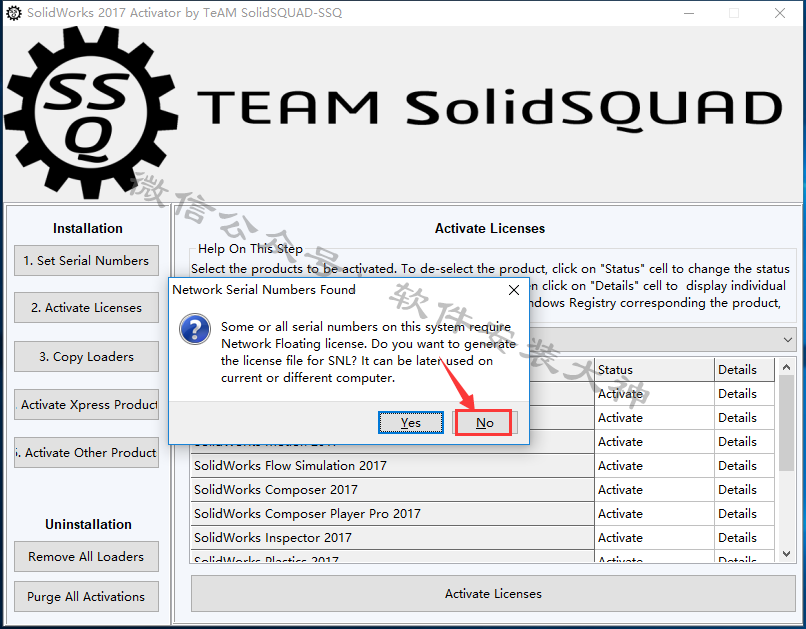Toggle Activate status for Flow Simulation 2017
The height and width of the screenshot is (629, 806).
(654, 466)
